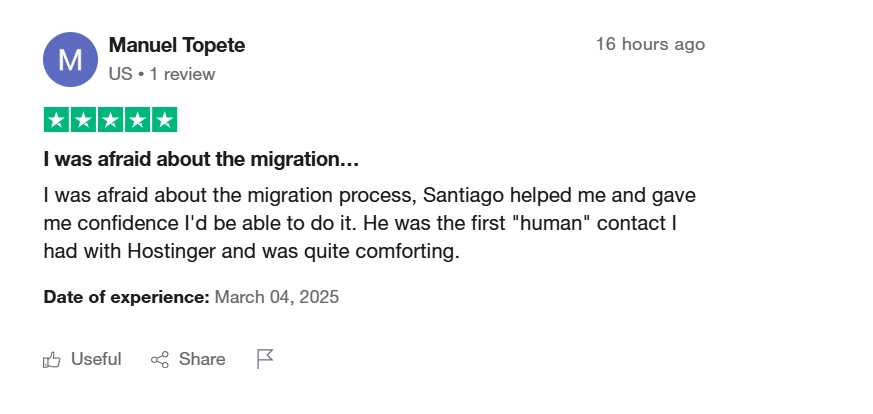
Task: Click the first green rating star
Action: [x=57, y=120]
